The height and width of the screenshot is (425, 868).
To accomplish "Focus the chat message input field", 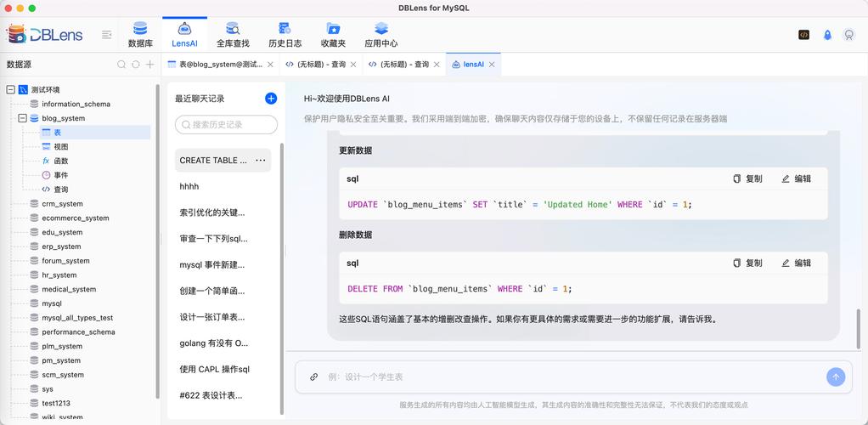I will 573,377.
